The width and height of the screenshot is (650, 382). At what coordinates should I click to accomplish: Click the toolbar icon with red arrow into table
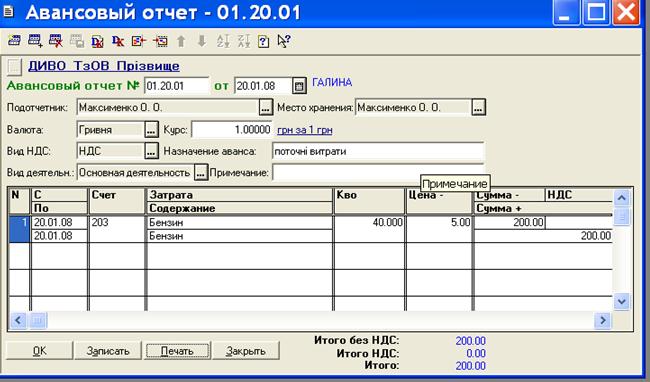[160, 41]
